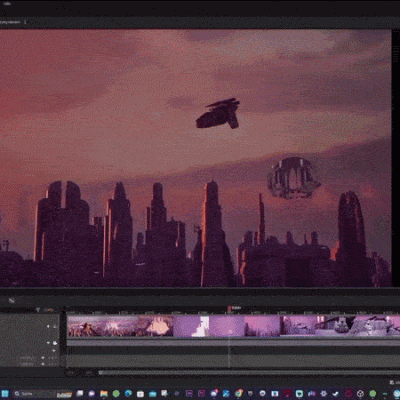The image size is (400, 400).
Task: Open Google Chrome from the taskbar
Action: coord(239,394)
